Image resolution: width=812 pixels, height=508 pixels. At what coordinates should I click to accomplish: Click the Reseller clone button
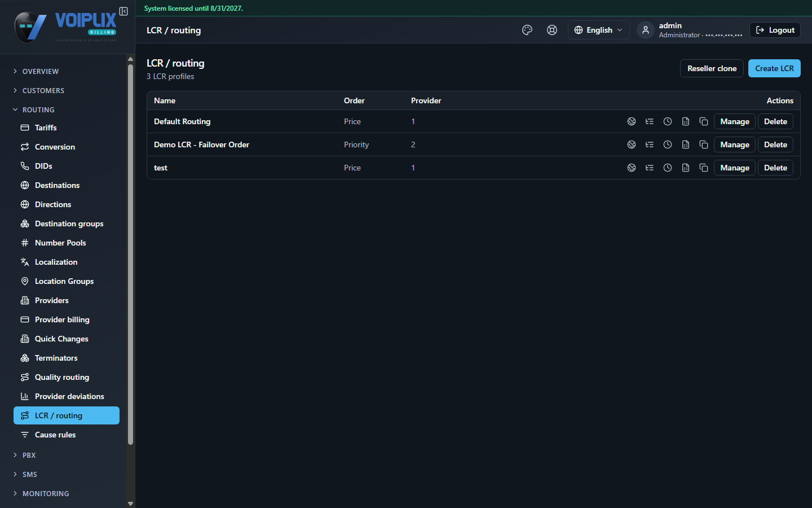(x=712, y=68)
